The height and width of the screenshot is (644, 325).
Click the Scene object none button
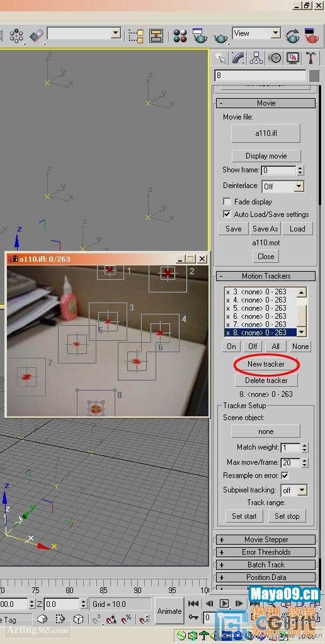click(x=266, y=431)
